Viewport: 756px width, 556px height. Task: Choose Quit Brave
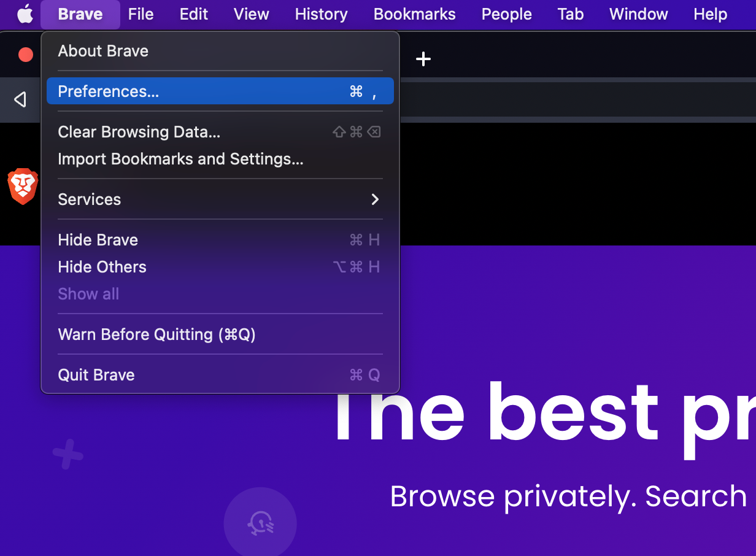pos(220,375)
